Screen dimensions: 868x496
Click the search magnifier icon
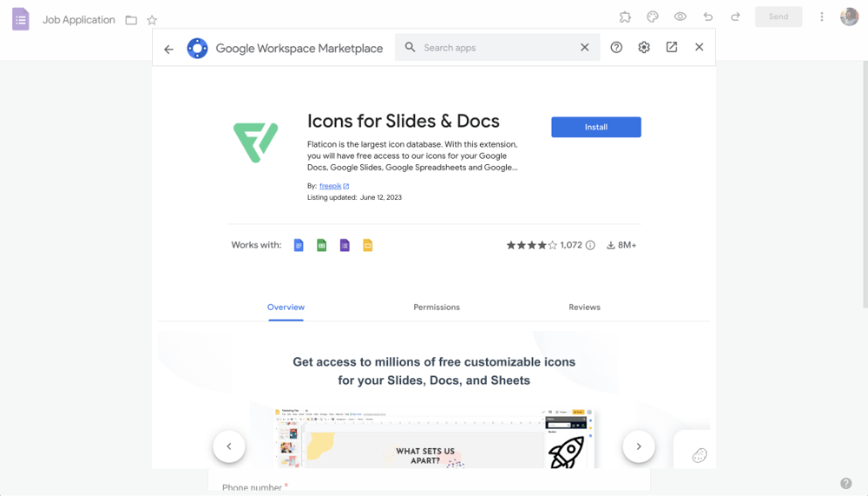pyautogui.click(x=410, y=47)
